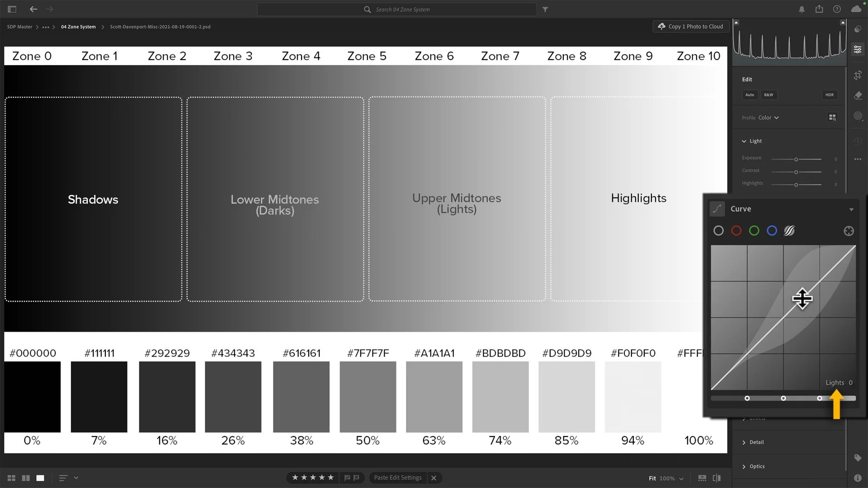Open the Crop and Rotate tool
The width and height of the screenshot is (868, 488).
pyautogui.click(x=858, y=75)
